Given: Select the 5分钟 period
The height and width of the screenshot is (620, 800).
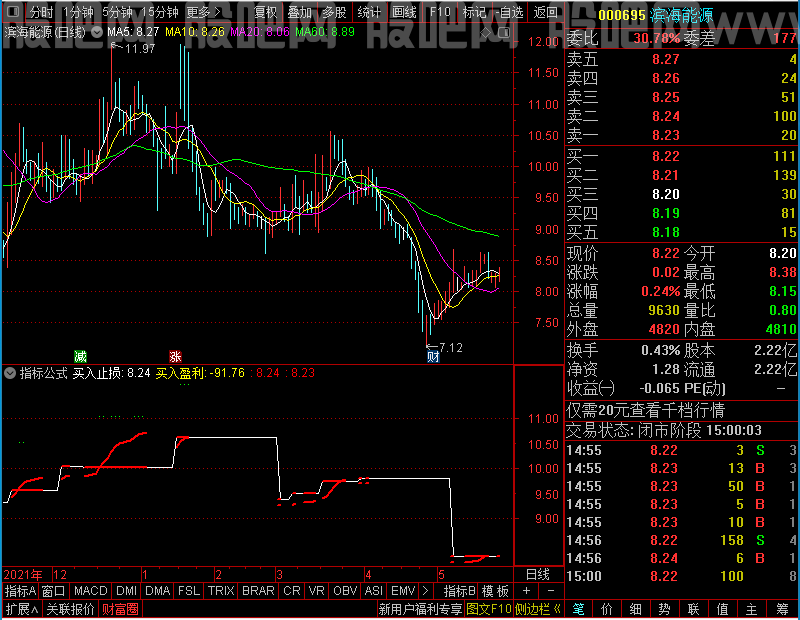Looking at the screenshot, I should pos(117,12).
